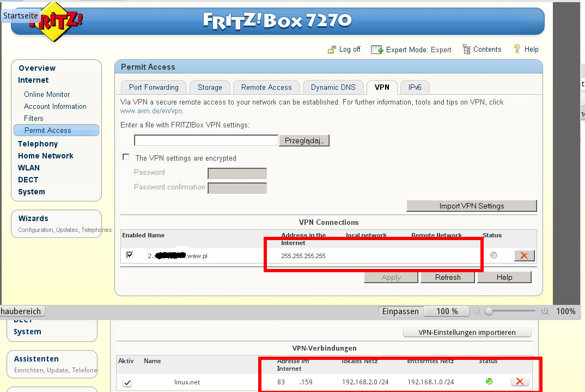585x392 pixels.
Task: Click the green status indicator for linux.net
Action: point(489,381)
